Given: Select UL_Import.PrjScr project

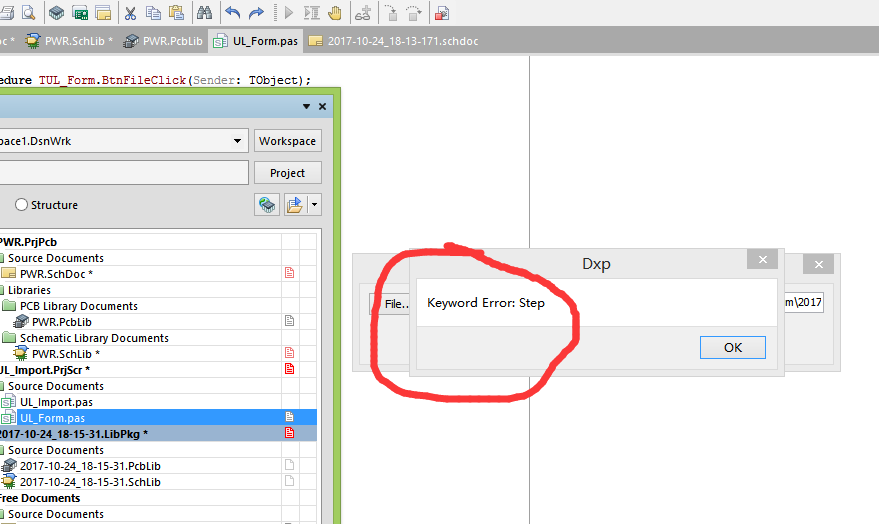Looking at the screenshot, I should point(45,370).
